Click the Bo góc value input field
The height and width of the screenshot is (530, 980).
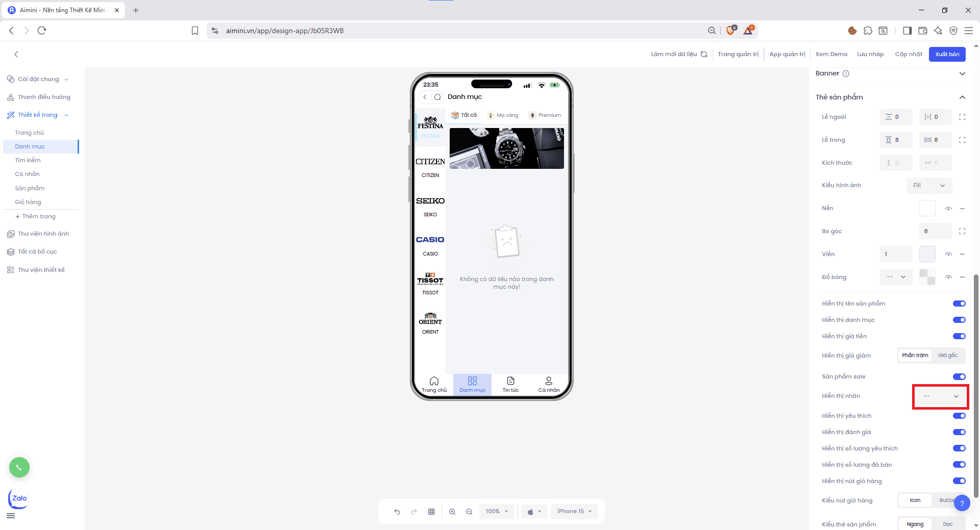tap(935, 231)
